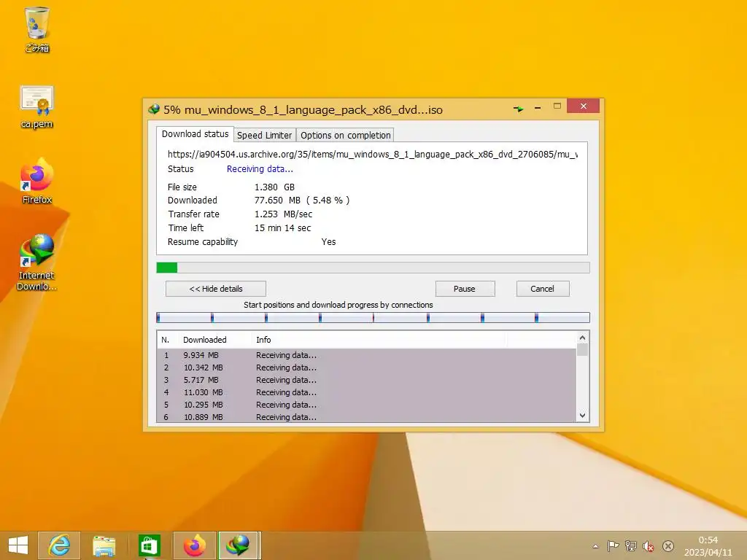Screen dimensions: 747x560
Task: Select the ca.pem certificate file icon
Action: pyautogui.click(x=36, y=107)
